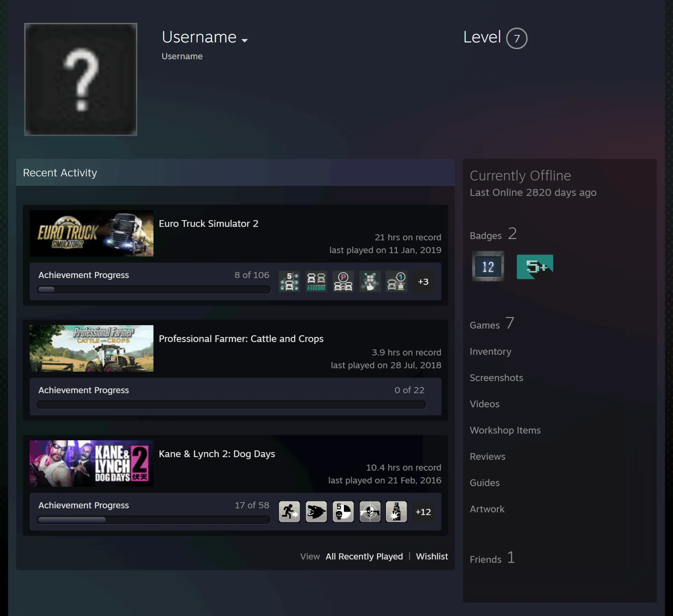
Task: Open the Username dropdown arrow
Action: (x=245, y=40)
